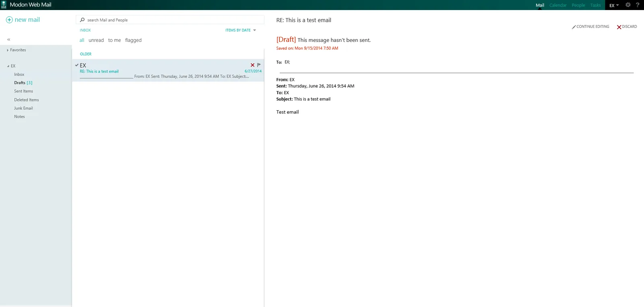Open the Inbox folder
This screenshot has width=644, height=307.
coord(19,74)
